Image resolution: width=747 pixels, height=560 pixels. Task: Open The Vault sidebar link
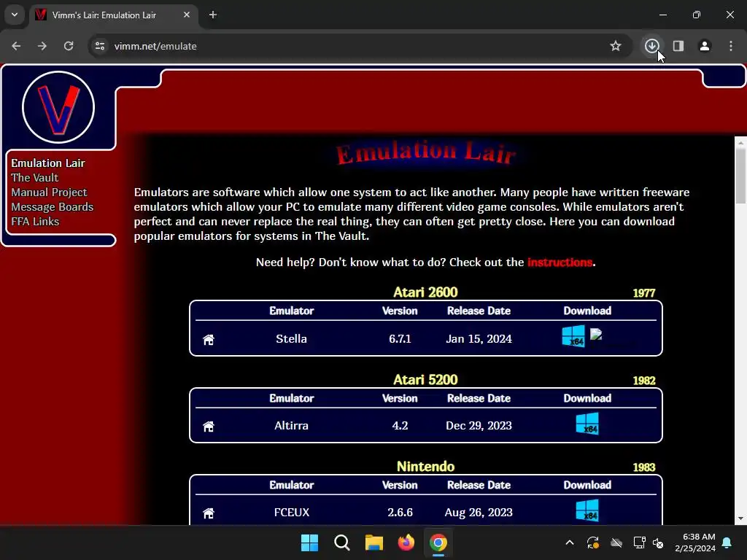pos(35,178)
